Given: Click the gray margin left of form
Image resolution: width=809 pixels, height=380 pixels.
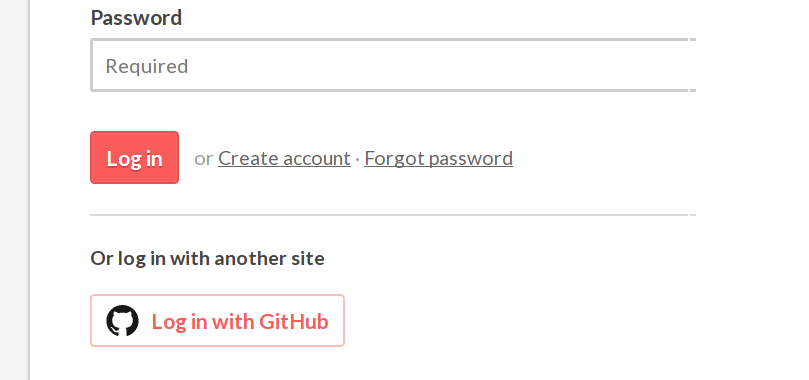Looking at the screenshot, I should [14, 190].
